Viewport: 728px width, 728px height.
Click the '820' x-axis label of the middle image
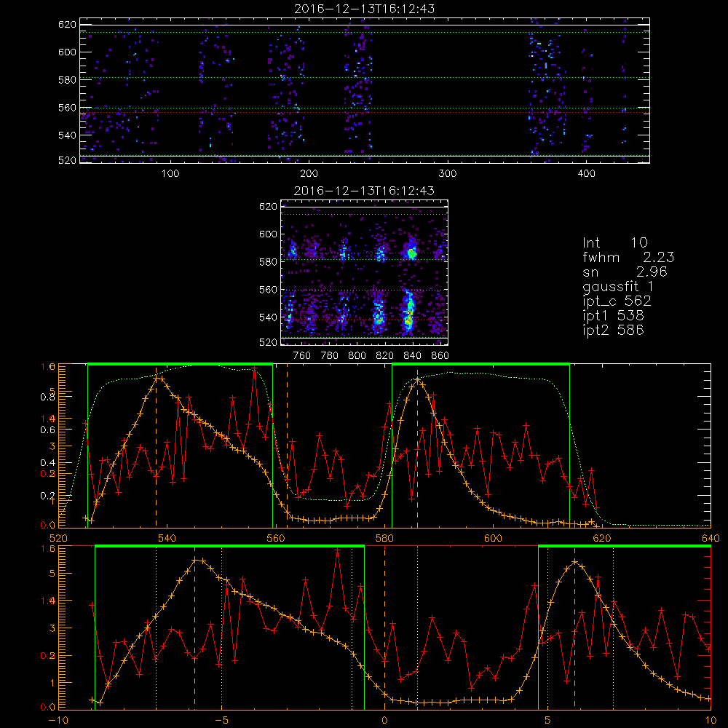[385, 356]
